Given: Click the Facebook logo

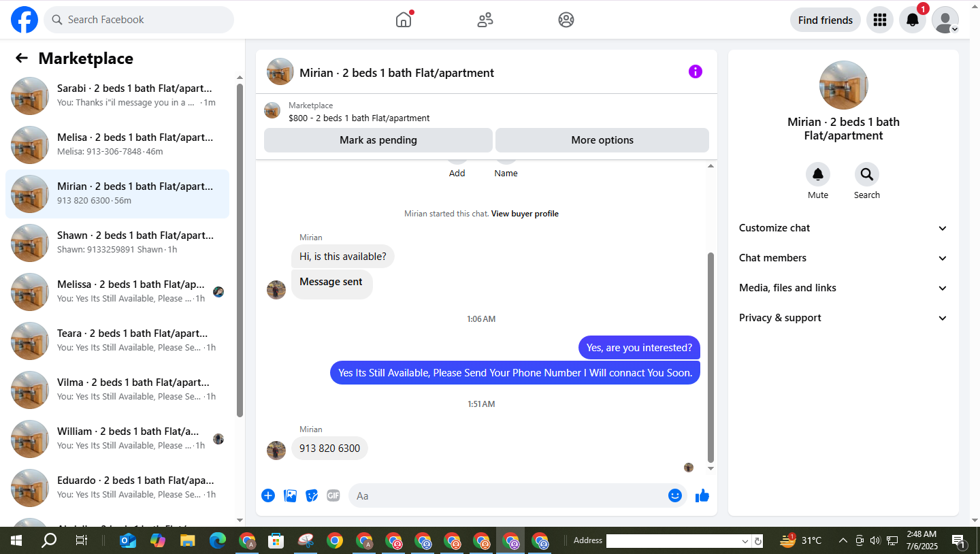Looking at the screenshot, I should 24,20.
